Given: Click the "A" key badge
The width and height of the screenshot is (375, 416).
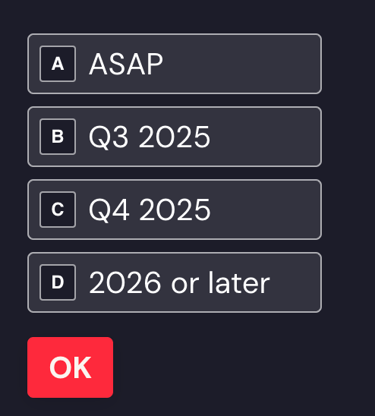Looking at the screenshot, I should click(x=58, y=64).
